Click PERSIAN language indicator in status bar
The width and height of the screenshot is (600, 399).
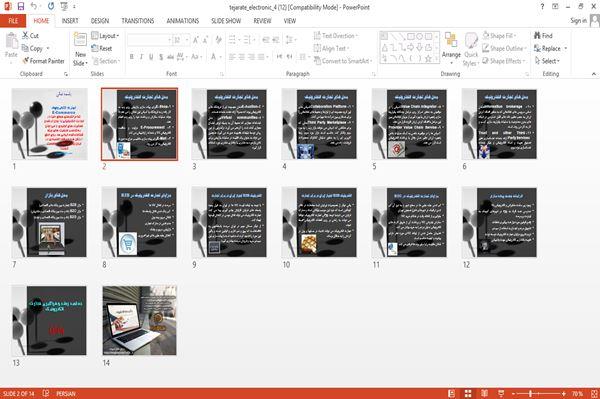point(66,394)
